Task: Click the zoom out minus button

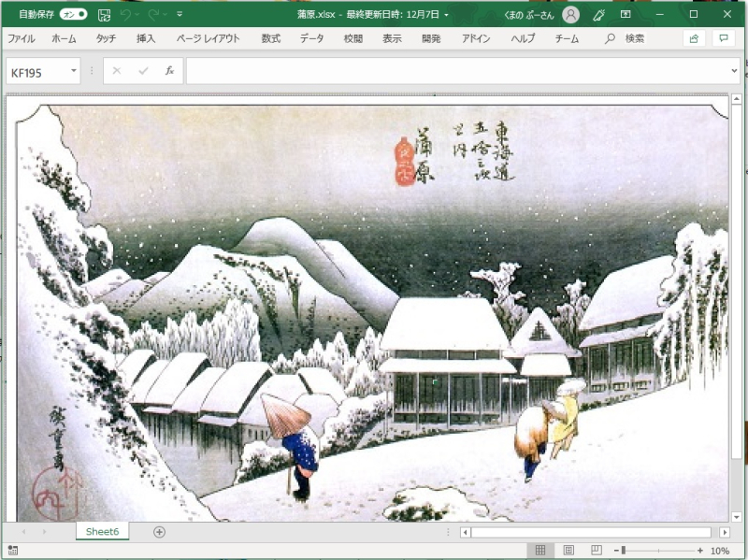Action: point(616,551)
